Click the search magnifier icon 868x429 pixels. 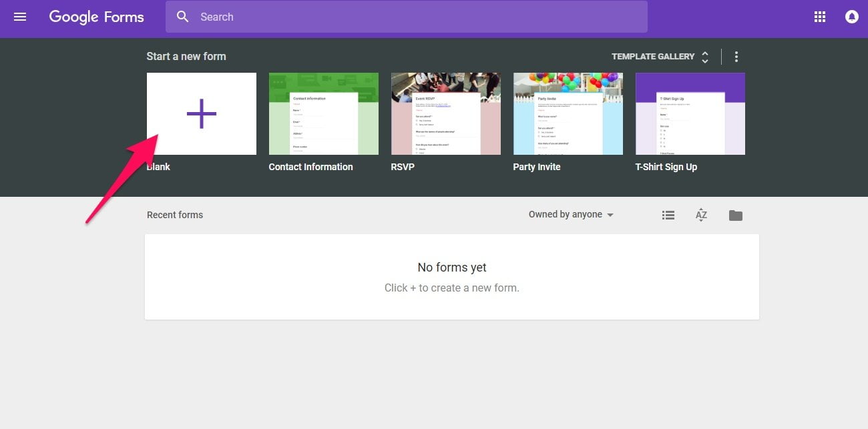click(183, 17)
